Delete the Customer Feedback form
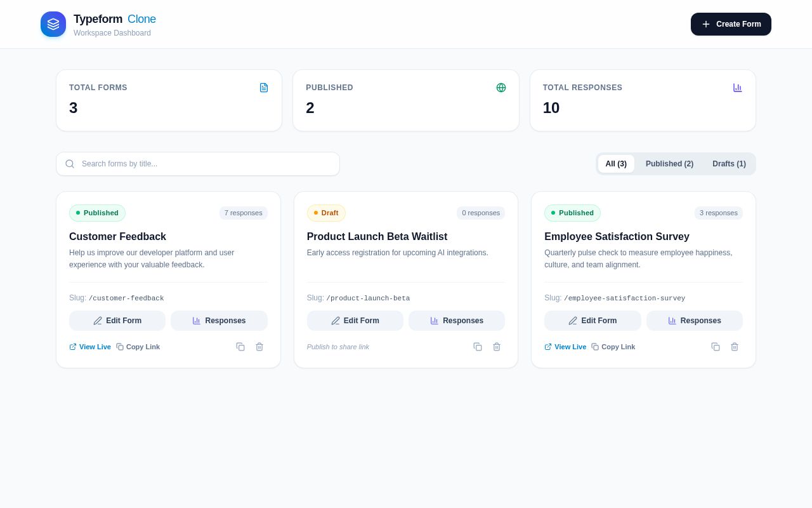 point(259,347)
